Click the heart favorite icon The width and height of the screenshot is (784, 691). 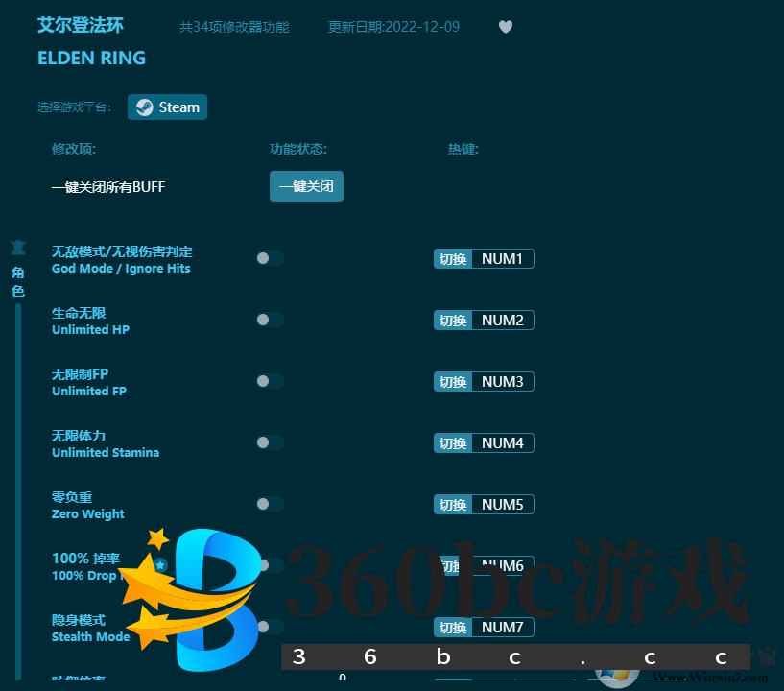point(506,27)
